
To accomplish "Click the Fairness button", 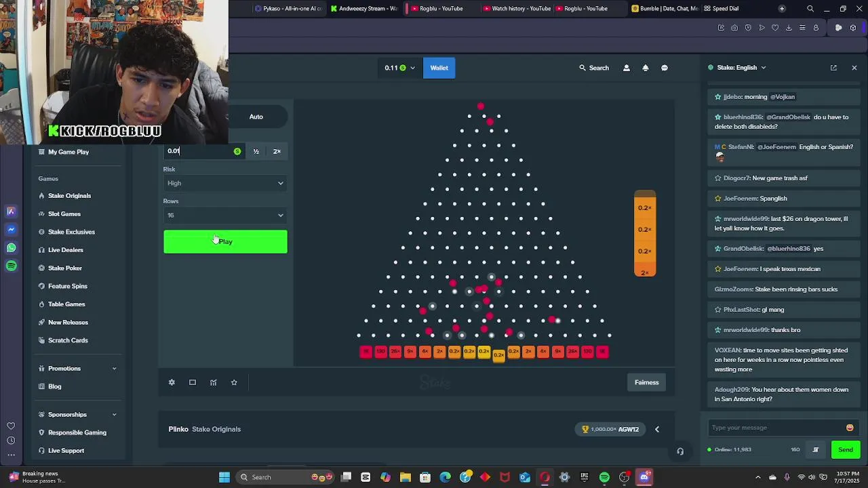I will click(x=646, y=382).
